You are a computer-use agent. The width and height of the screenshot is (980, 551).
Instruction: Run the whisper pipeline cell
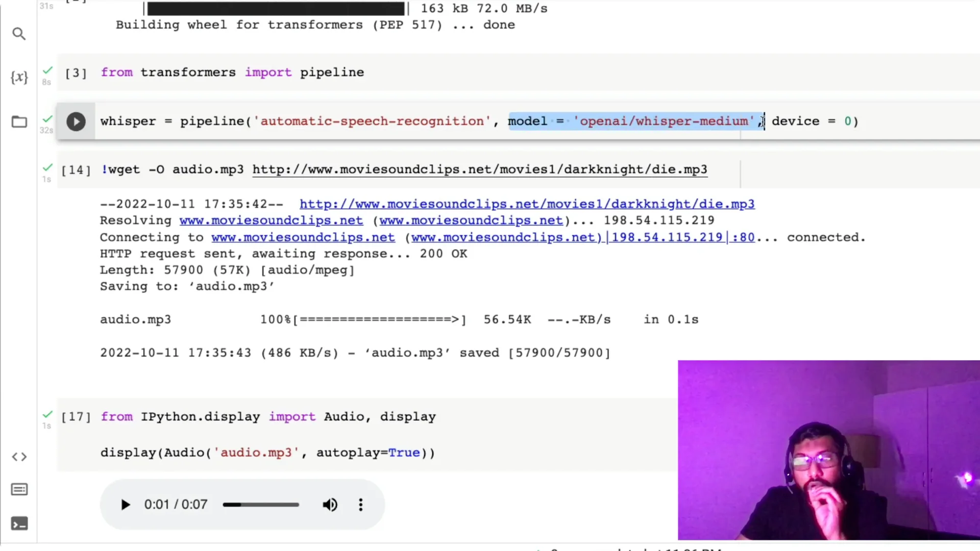click(76, 121)
